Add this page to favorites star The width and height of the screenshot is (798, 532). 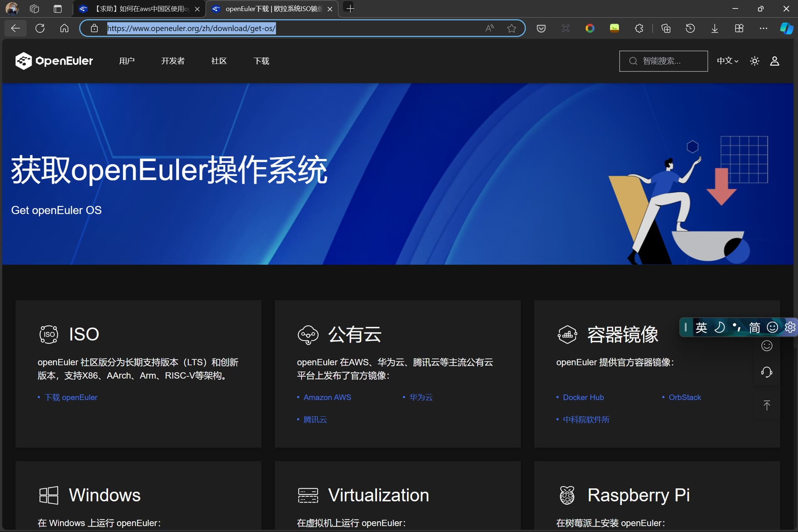point(511,28)
